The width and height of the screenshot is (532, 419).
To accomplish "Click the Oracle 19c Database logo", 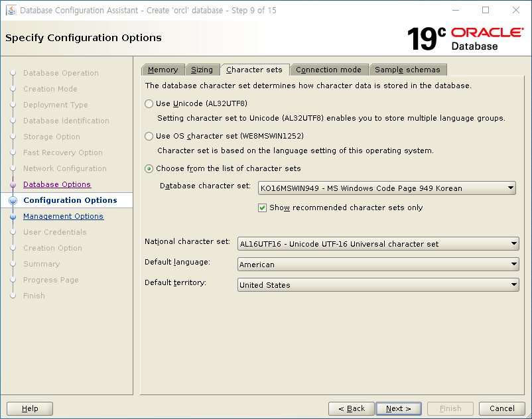I will click(x=465, y=38).
